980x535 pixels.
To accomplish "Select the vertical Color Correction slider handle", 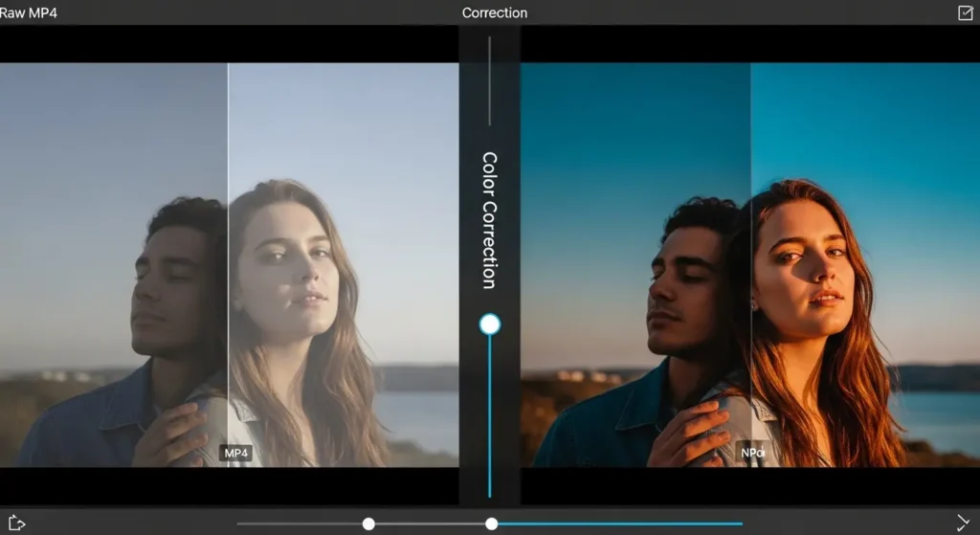I will 490,324.
